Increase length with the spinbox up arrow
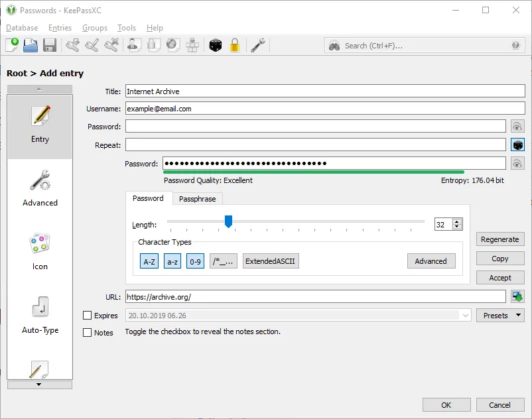 (x=457, y=221)
